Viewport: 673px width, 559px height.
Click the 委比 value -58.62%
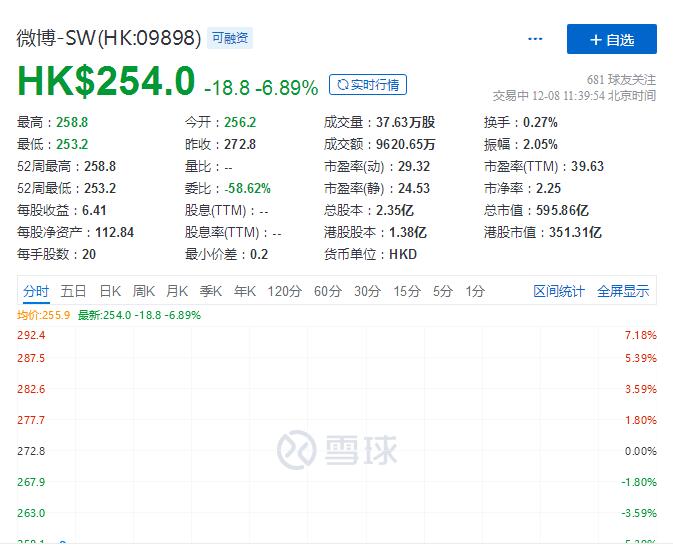(247, 188)
